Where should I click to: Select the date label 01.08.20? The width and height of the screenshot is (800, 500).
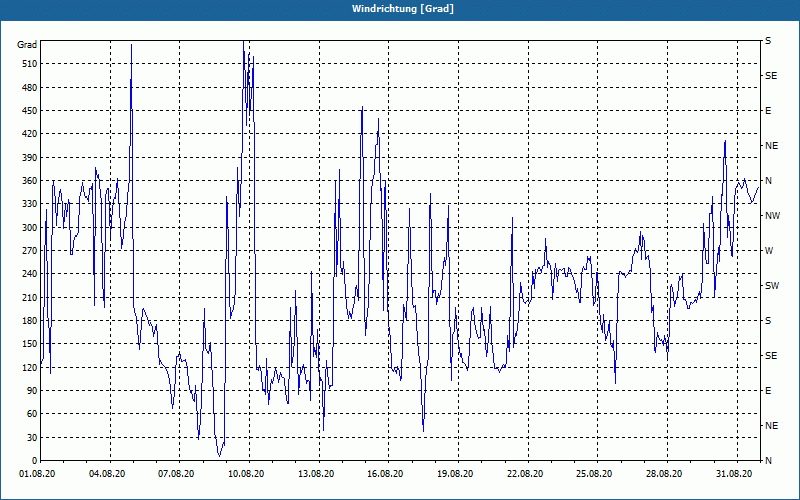pyautogui.click(x=37, y=474)
